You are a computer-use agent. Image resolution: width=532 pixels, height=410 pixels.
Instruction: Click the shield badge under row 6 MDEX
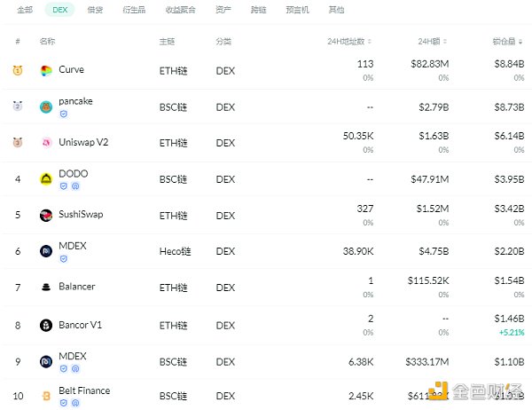coord(64,259)
